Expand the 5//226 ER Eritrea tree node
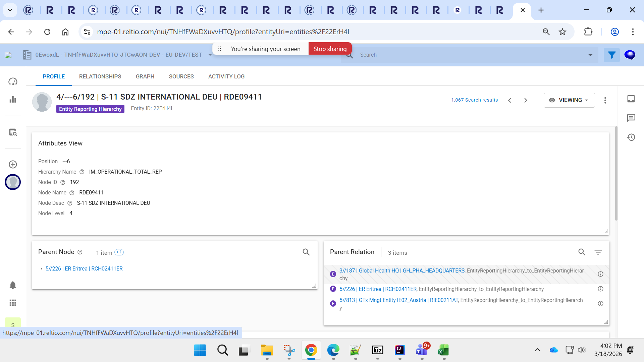This screenshot has height=362, width=644. click(x=41, y=269)
